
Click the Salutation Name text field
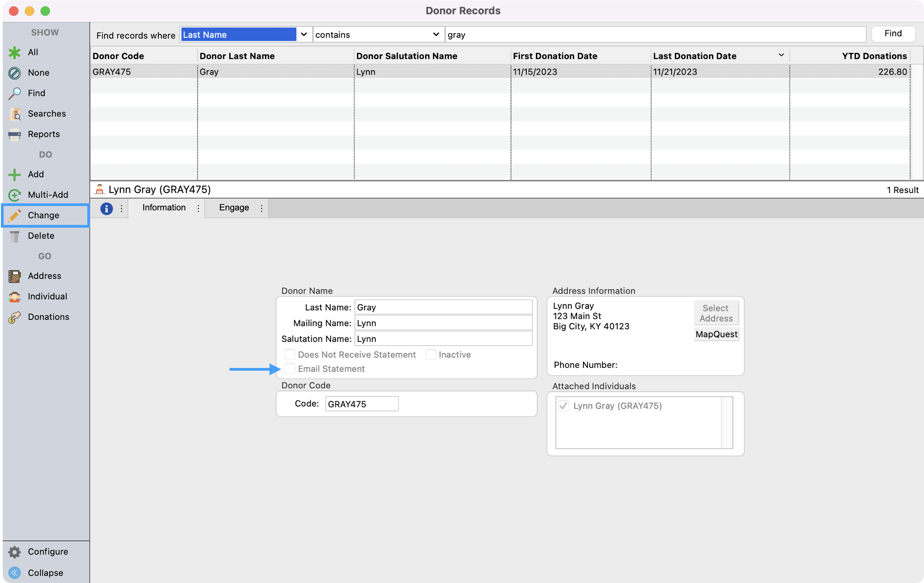tap(443, 339)
